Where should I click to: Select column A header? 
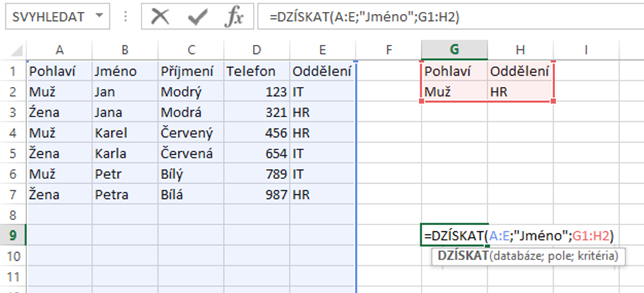[x=59, y=50]
